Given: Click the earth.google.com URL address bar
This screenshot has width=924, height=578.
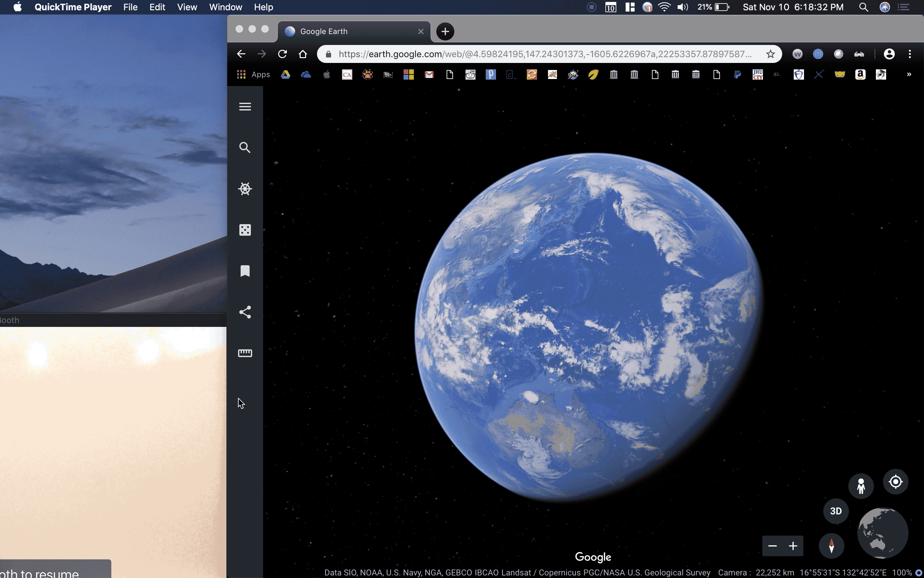Looking at the screenshot, I should pyautogui.click(x=545, y=54).
